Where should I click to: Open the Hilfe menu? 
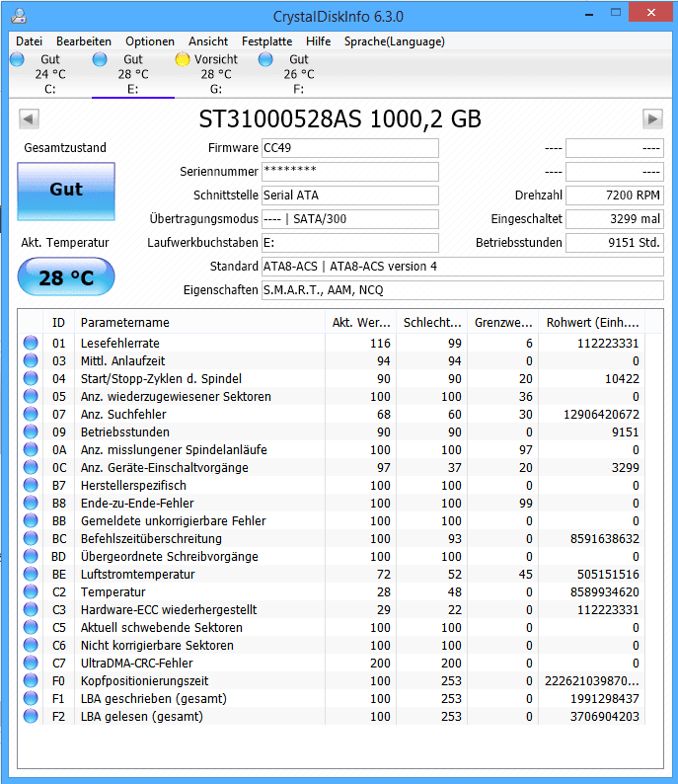tap(318, 41)
